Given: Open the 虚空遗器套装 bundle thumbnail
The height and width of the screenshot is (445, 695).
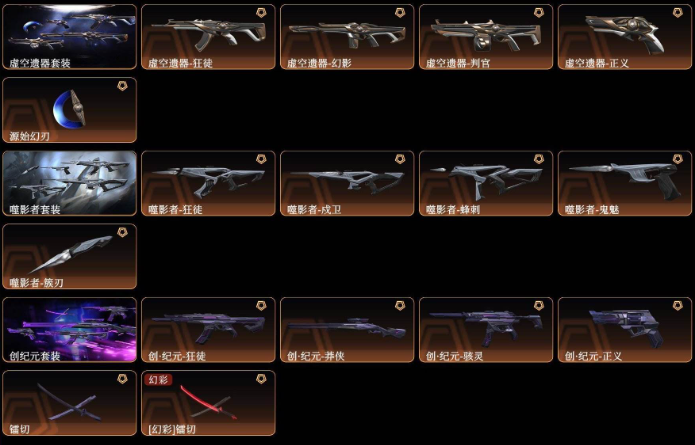Looking at the screenshot, I should point(70,37).
